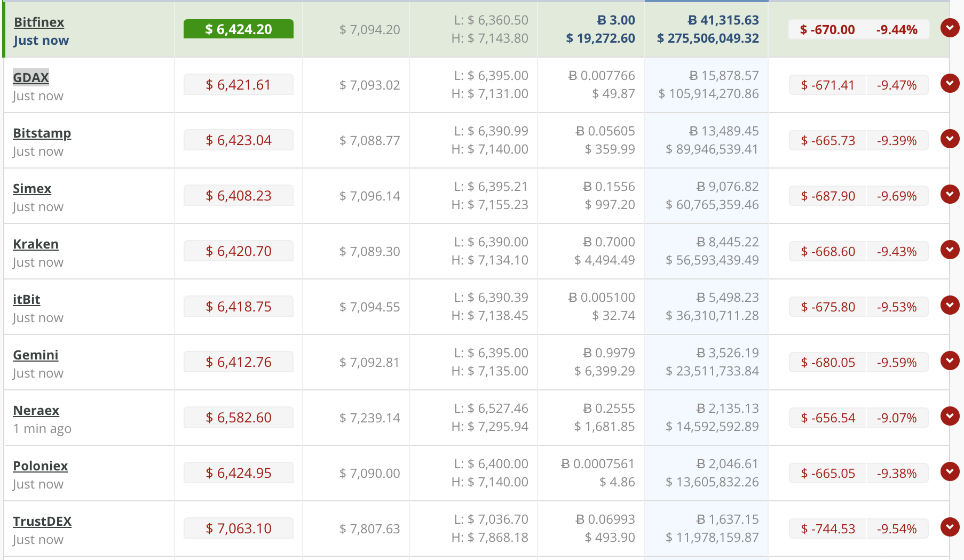
Task: Click itBit percent change -9.53%
Action: click(897, 307)
